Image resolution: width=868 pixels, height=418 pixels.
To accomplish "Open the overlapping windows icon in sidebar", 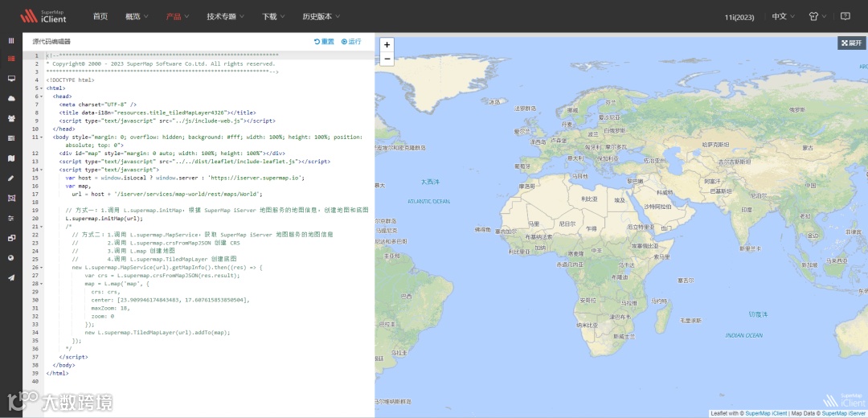I will click(x=11, y=238).
